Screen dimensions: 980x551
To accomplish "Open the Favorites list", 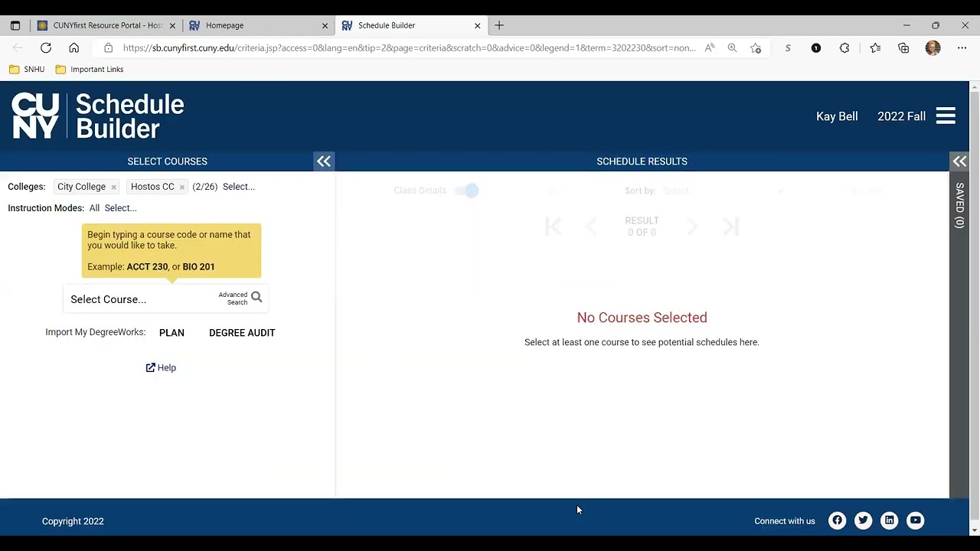I will pos(875,48).
